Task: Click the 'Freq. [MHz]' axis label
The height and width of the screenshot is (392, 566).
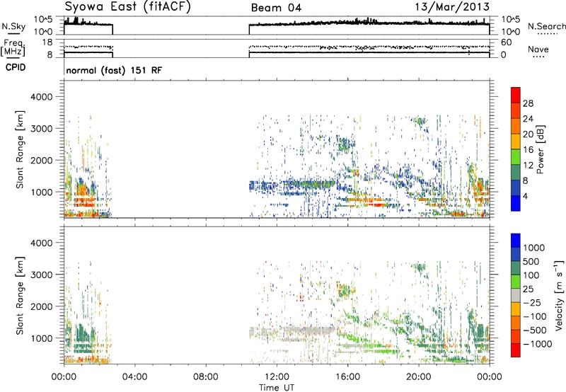Action: coord(13,47)
